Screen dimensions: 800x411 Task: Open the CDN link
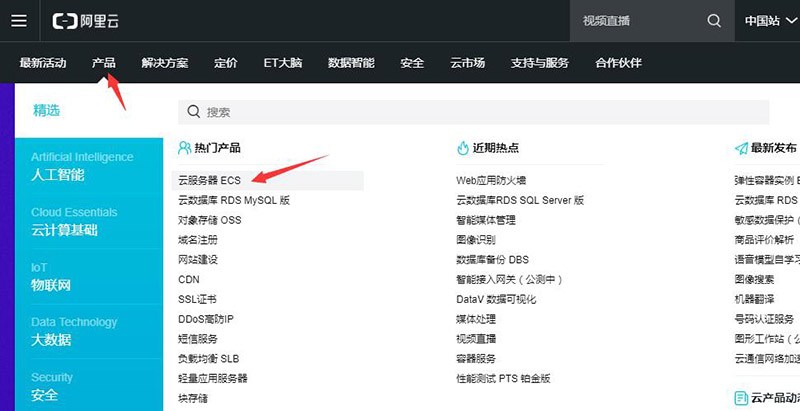pos(189,279)
